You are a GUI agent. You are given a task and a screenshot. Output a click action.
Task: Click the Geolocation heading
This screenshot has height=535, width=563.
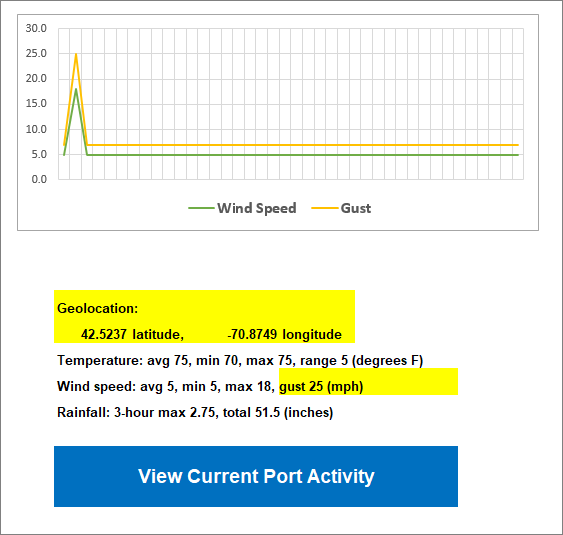98,308
